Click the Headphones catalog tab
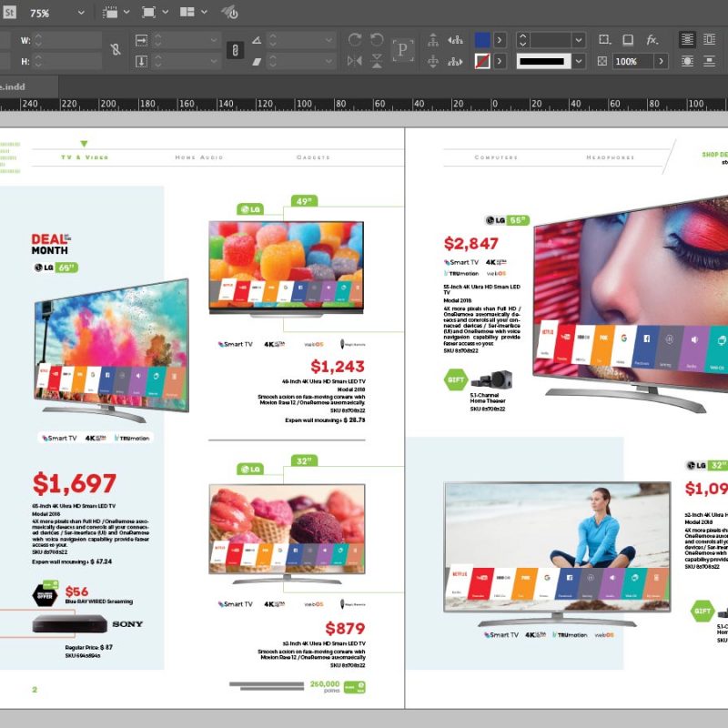 pyautogui.click(x=610, y=157)
